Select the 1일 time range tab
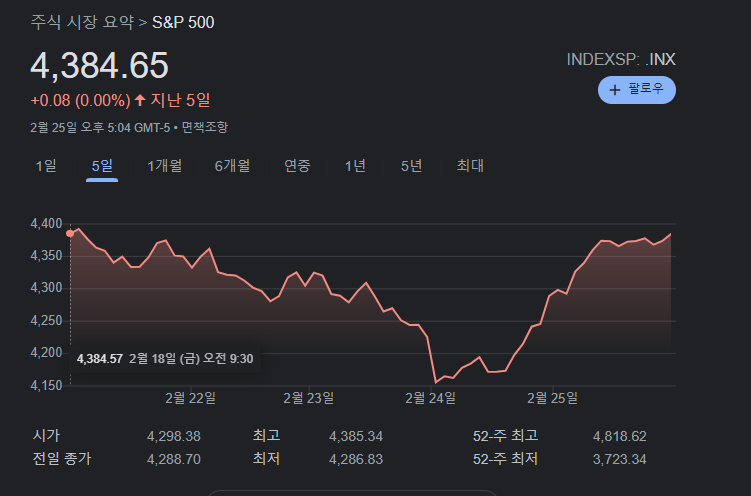The width and height of the screenshot is (751, 496). point(46,166)
